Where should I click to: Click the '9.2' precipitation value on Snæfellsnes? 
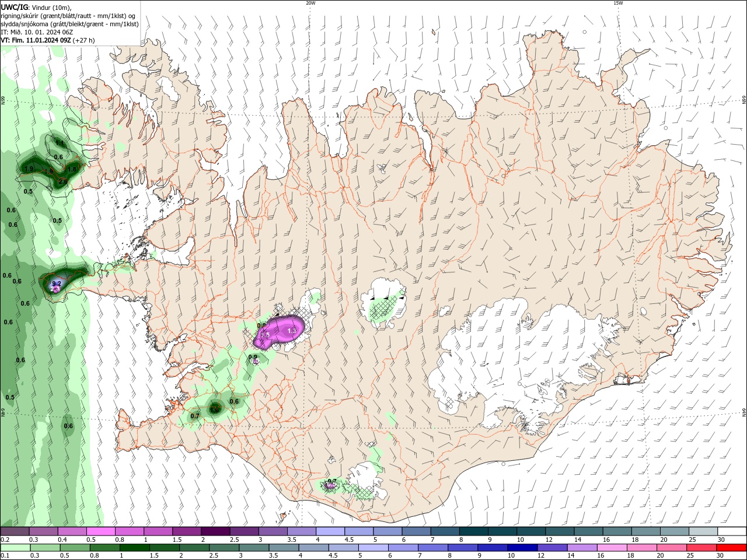(57, 283)
